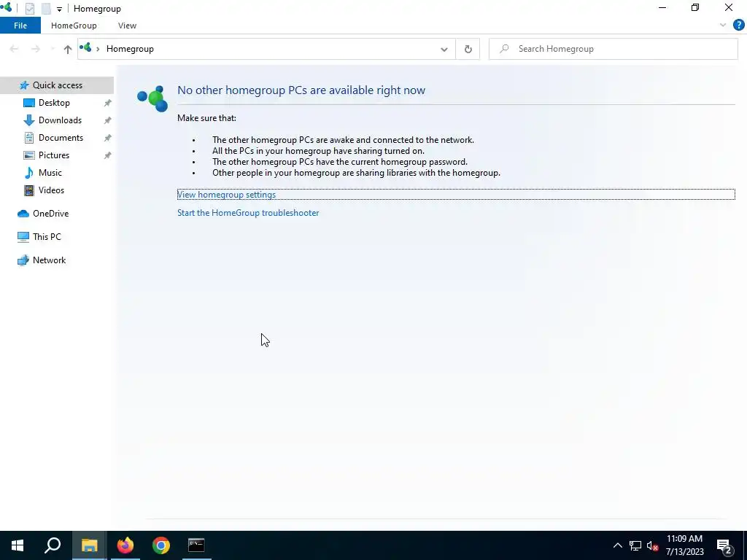This screenshot has width=747, height=560.
Task: Focus the Search Homegroup field
Action: click(x=613, y=49)
